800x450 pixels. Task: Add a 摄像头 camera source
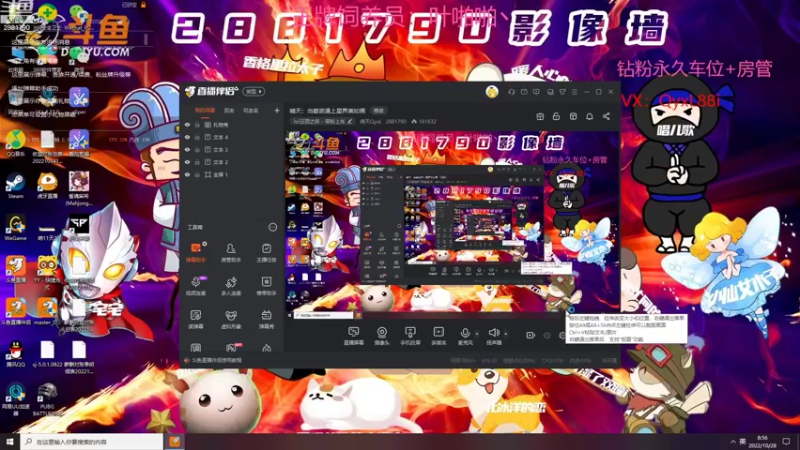(x=382, y=336)
